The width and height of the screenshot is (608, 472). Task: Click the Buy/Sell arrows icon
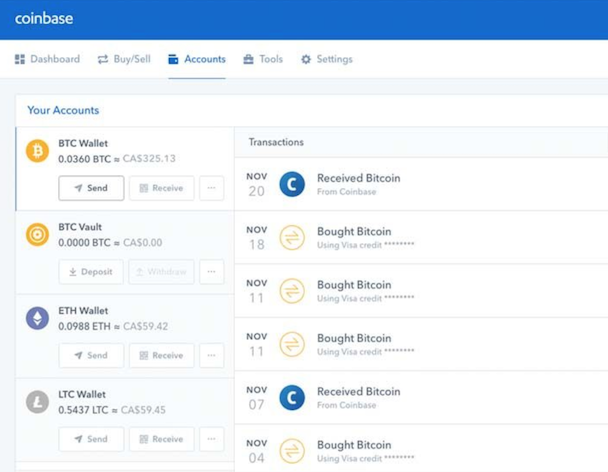pos(103,59)
